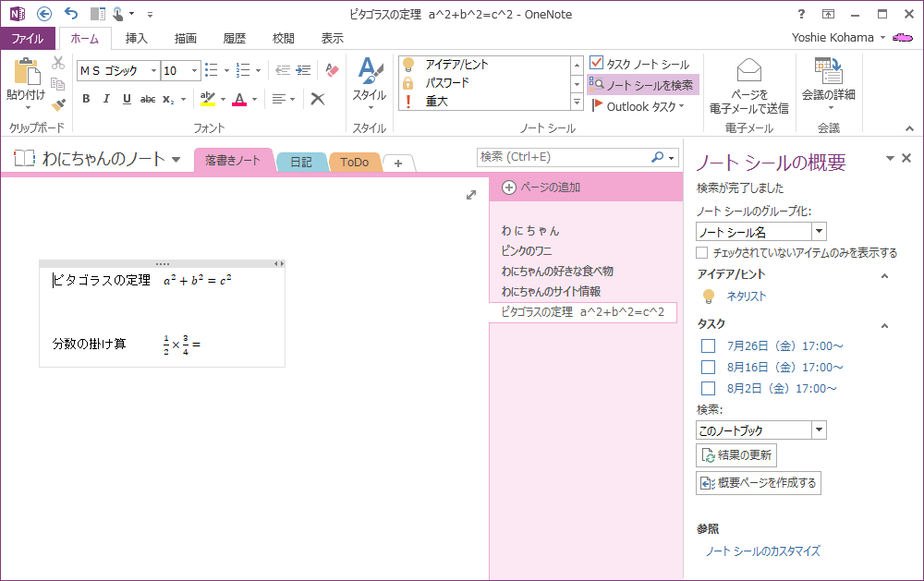Switch to the 校閲 ribbon tab

284,38
